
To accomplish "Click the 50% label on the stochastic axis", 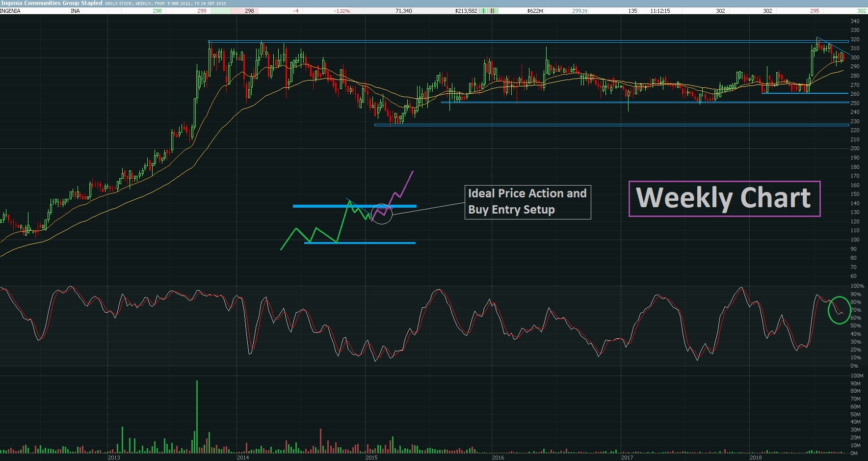I will tap(856, 325).
